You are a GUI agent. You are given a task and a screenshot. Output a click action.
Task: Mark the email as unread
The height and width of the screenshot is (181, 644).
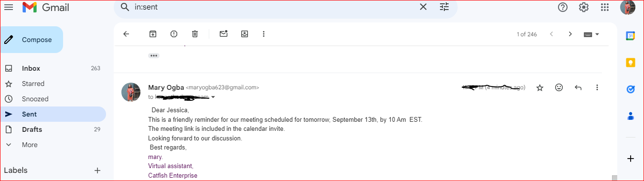pos(224,34)
